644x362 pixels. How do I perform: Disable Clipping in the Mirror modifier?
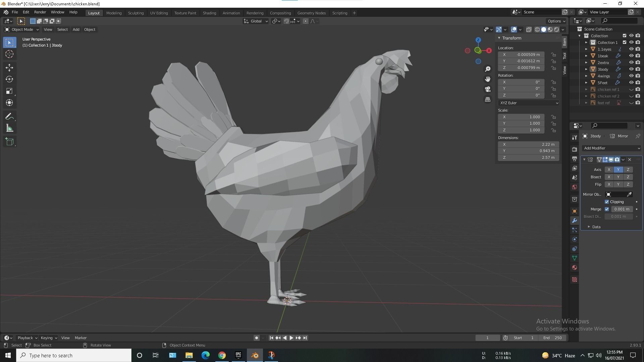click(x=607, y=201)
